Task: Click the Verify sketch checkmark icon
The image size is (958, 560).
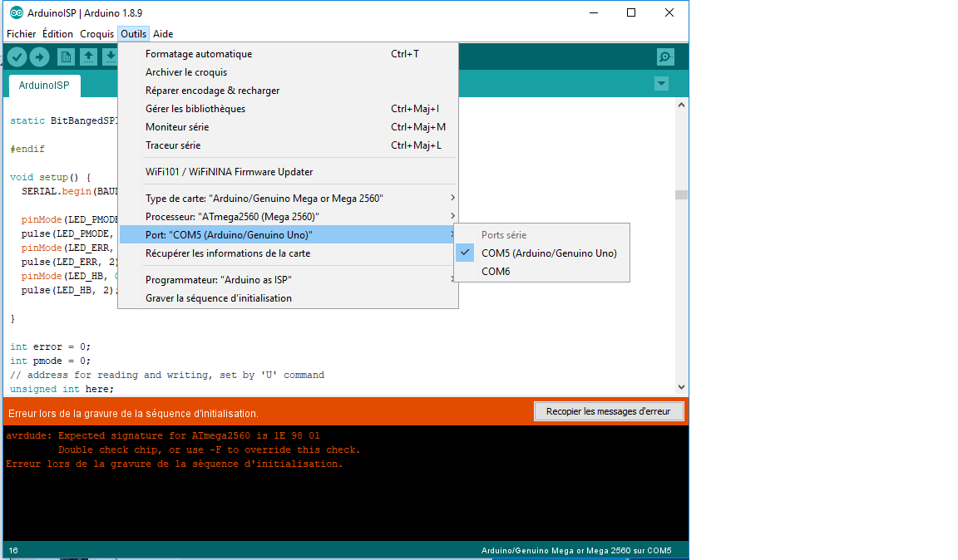Action: (17, 56)
